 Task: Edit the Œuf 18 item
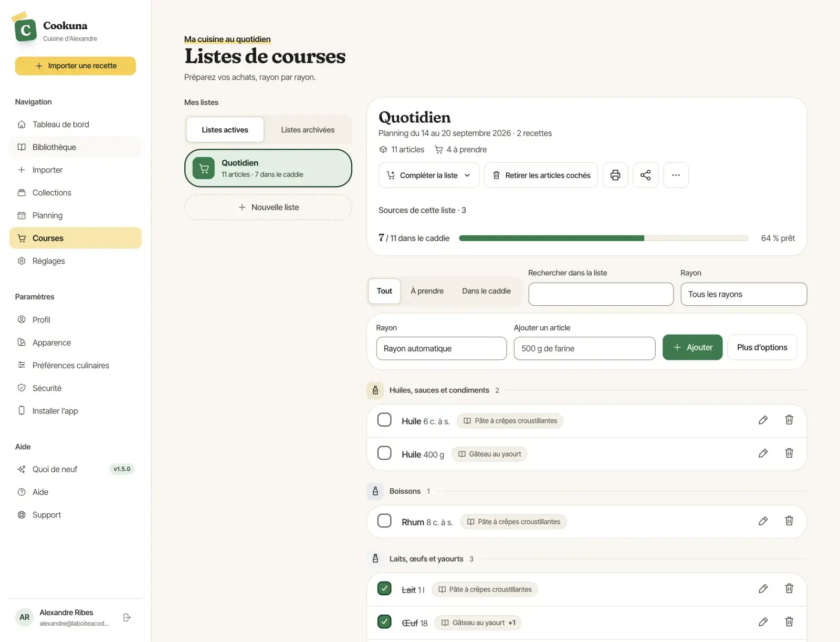point(763,622)
